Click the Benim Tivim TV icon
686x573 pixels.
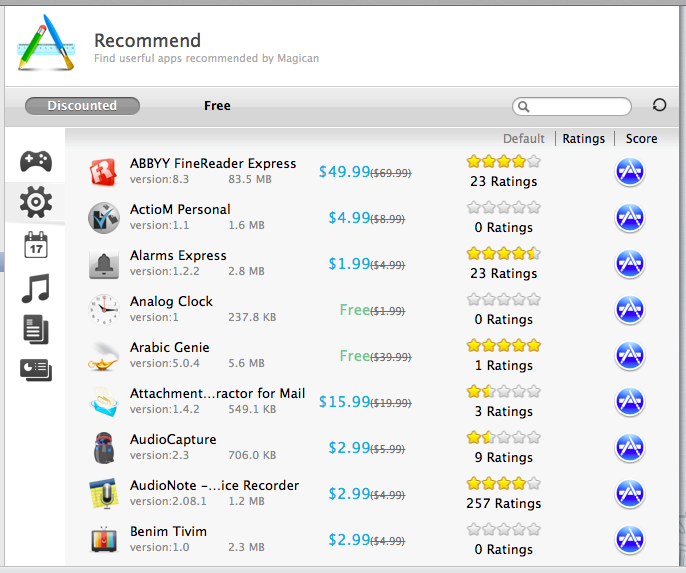pos(104,540)
